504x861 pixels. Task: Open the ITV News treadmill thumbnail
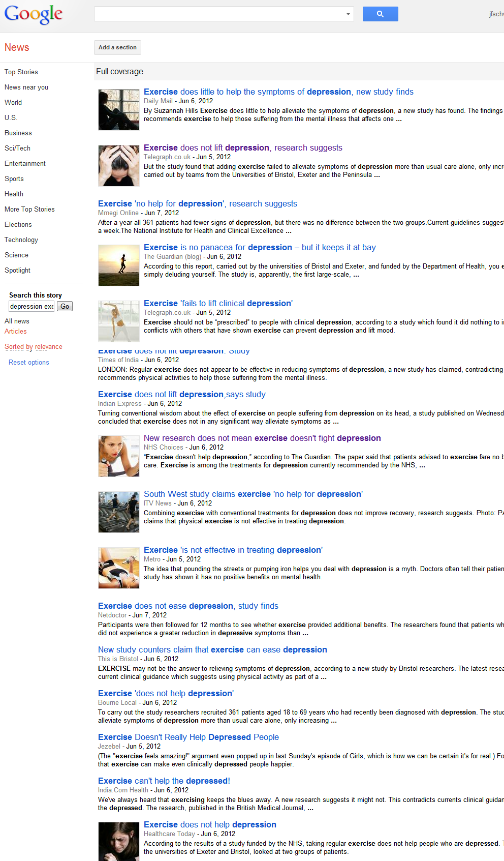coord(119,512)
